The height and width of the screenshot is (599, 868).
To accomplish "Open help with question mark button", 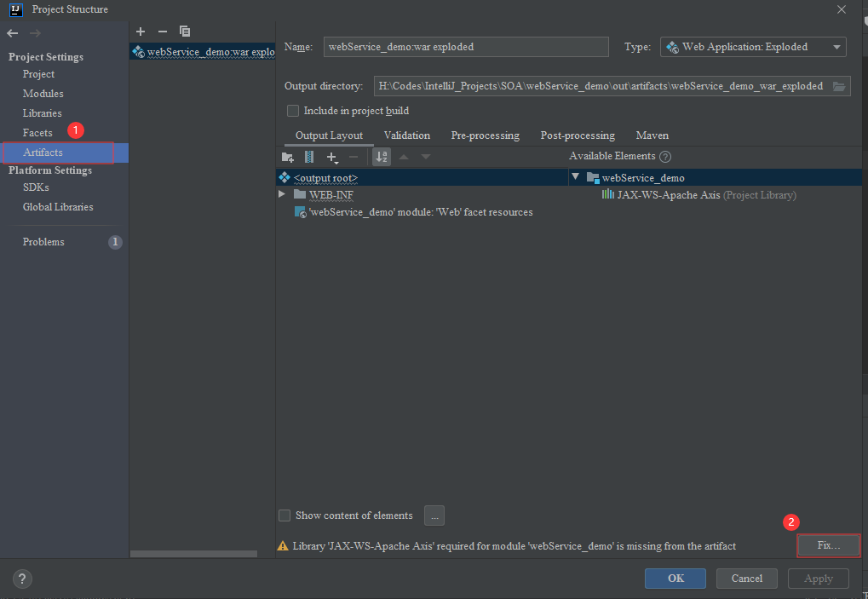I will 21,579.
